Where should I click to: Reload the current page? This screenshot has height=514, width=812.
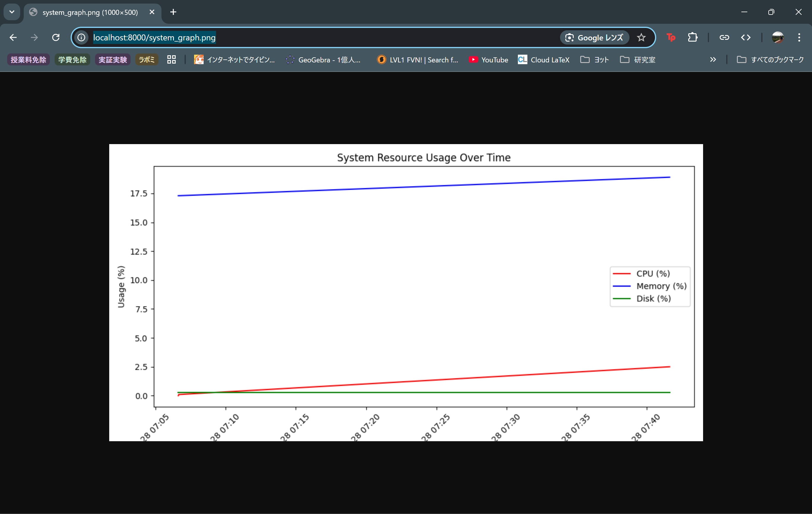(56, 37)
